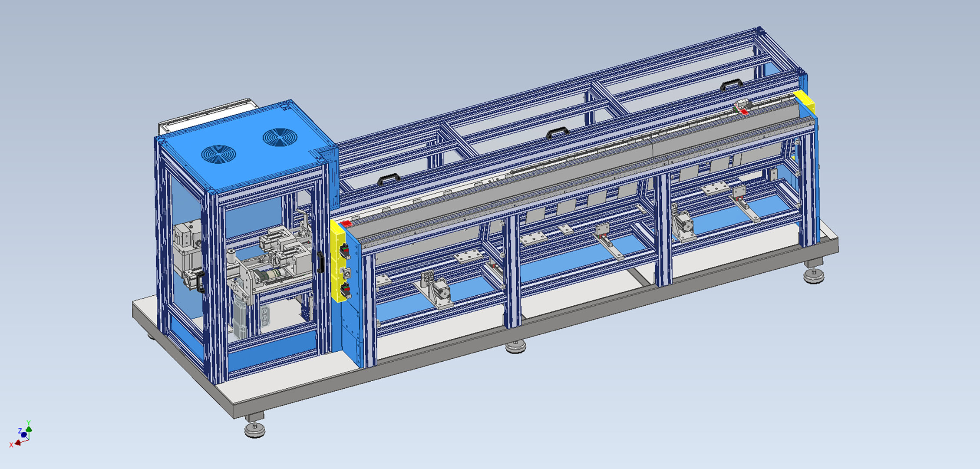Select the left fan grille on cabinet top

tap(218, 154)
